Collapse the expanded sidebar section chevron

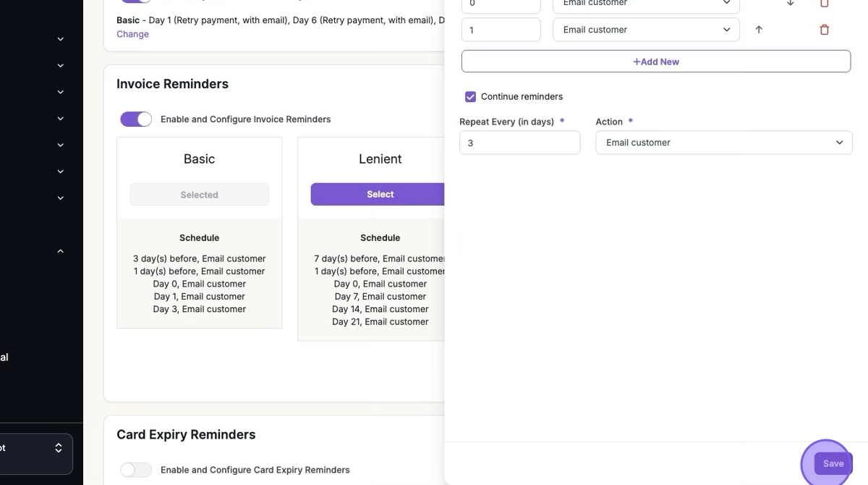(61, 251)
